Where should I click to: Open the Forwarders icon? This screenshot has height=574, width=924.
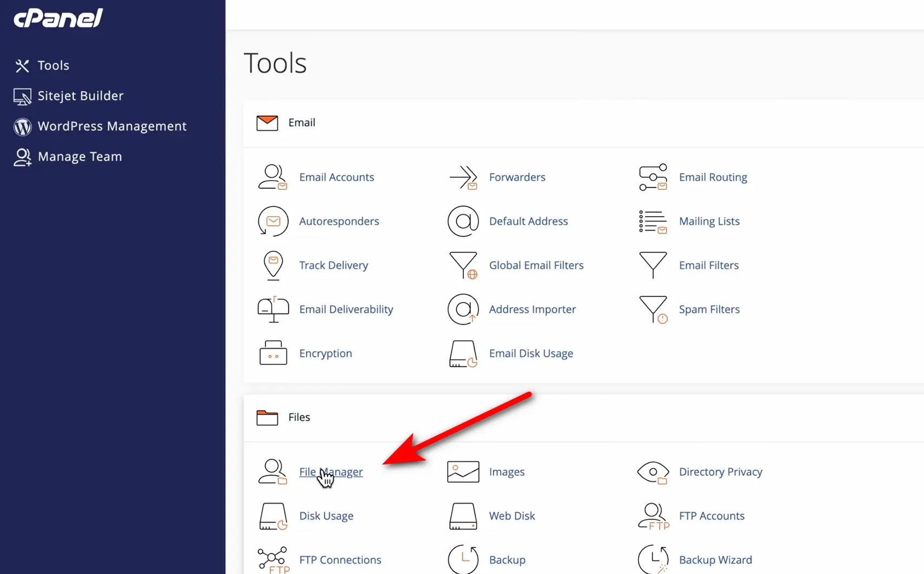pyautogui.click(x=463, y=177)
